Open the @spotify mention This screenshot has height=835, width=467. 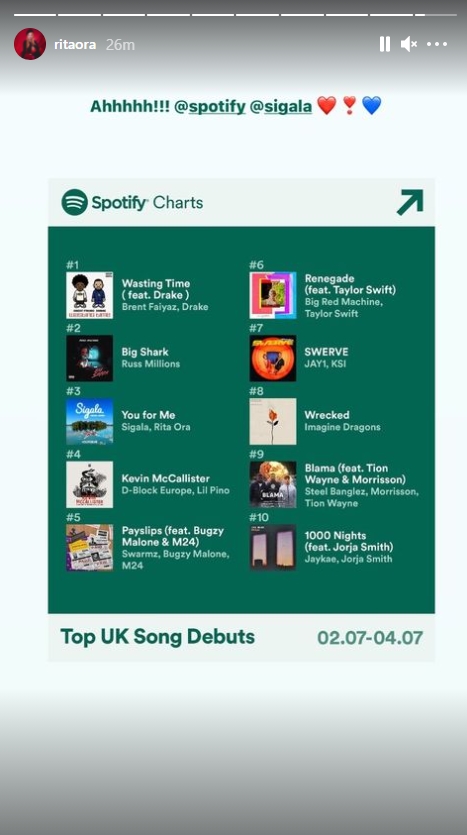point(210,107)
